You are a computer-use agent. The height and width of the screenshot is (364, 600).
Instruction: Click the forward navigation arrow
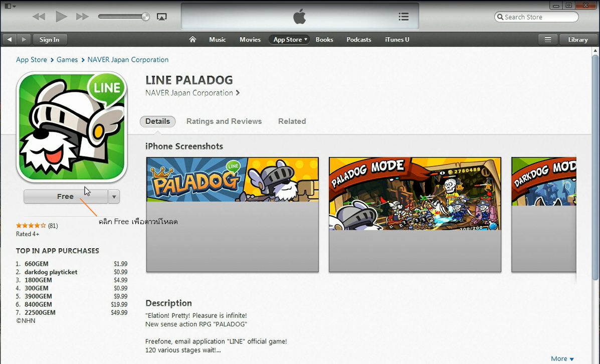(24, 40)
